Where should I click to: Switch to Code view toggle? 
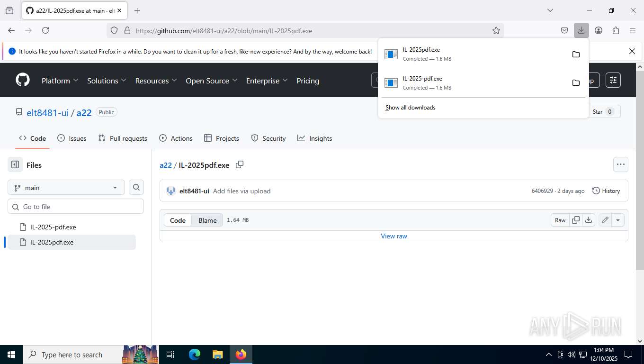[178, 220]
